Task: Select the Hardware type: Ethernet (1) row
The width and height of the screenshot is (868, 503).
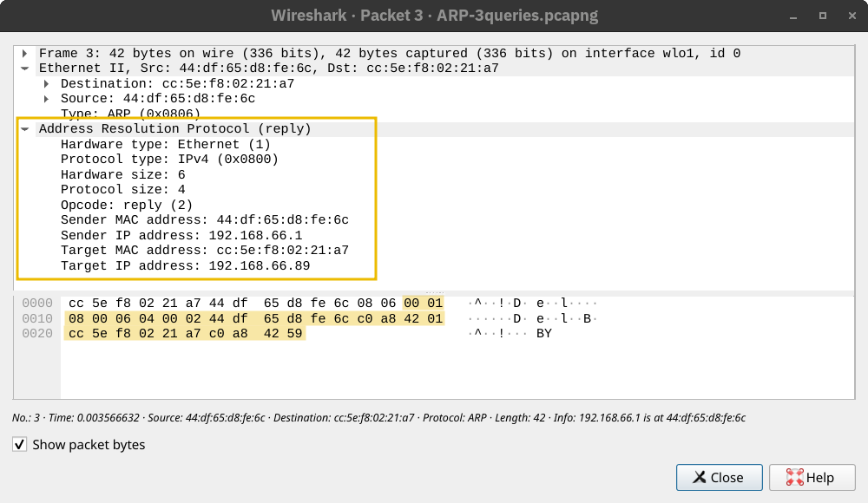Action: coord(165,144)
